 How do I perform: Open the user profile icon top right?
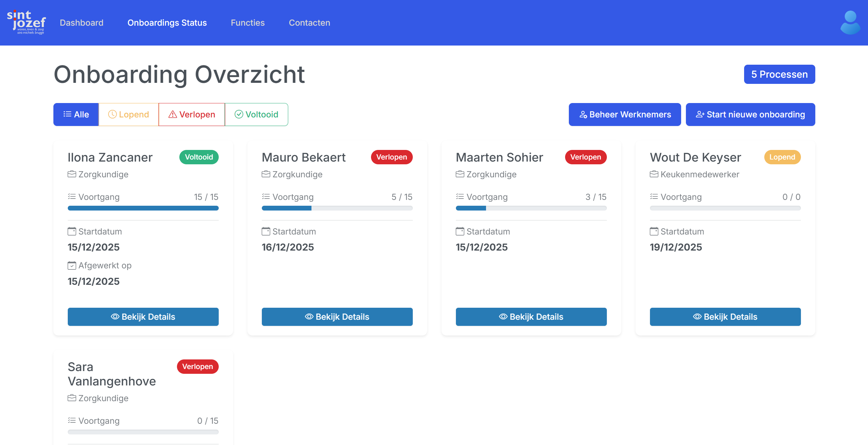click(850, 23)
